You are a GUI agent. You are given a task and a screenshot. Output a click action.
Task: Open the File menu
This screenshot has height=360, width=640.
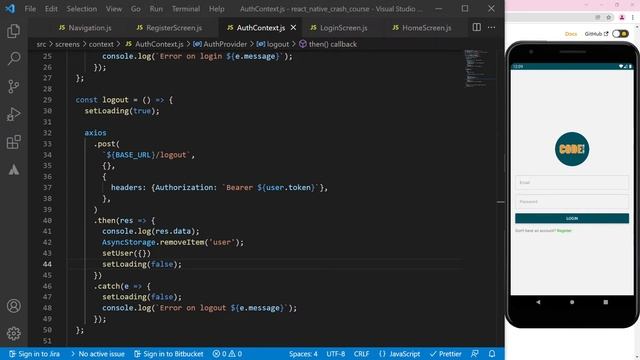pos(30,9)
